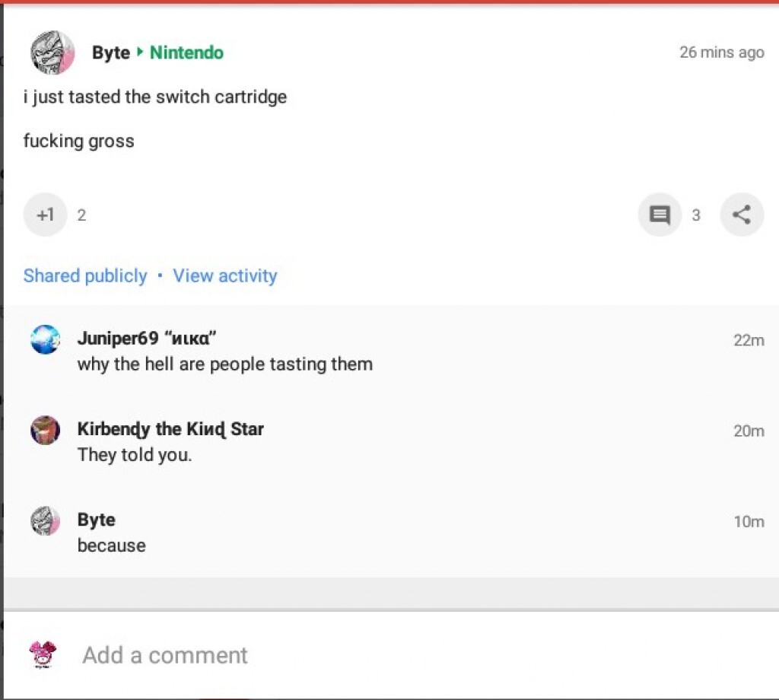Click the Byte name on the "because" comment
The height and width of the screenshot is (700, 779).
click(x=97, y=520)
